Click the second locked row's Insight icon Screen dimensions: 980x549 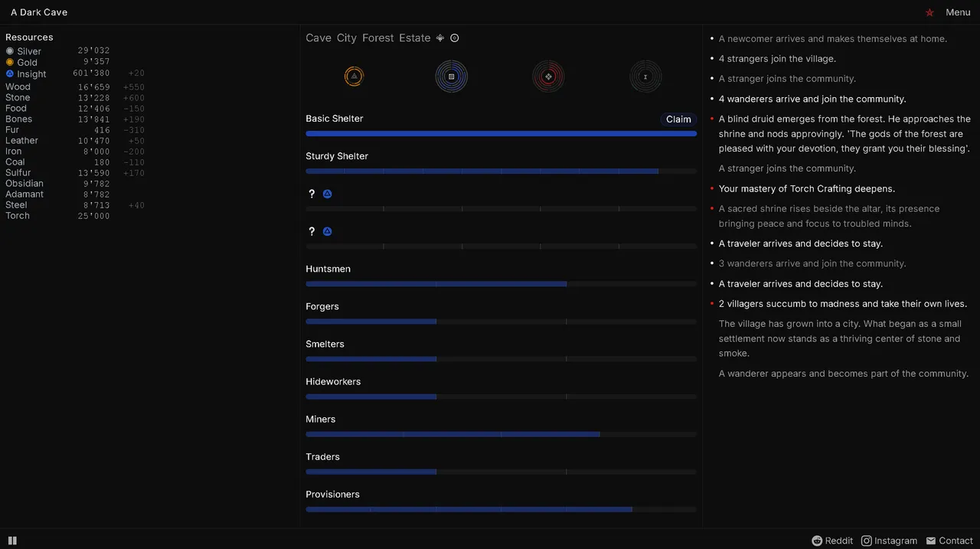[327, 231]
